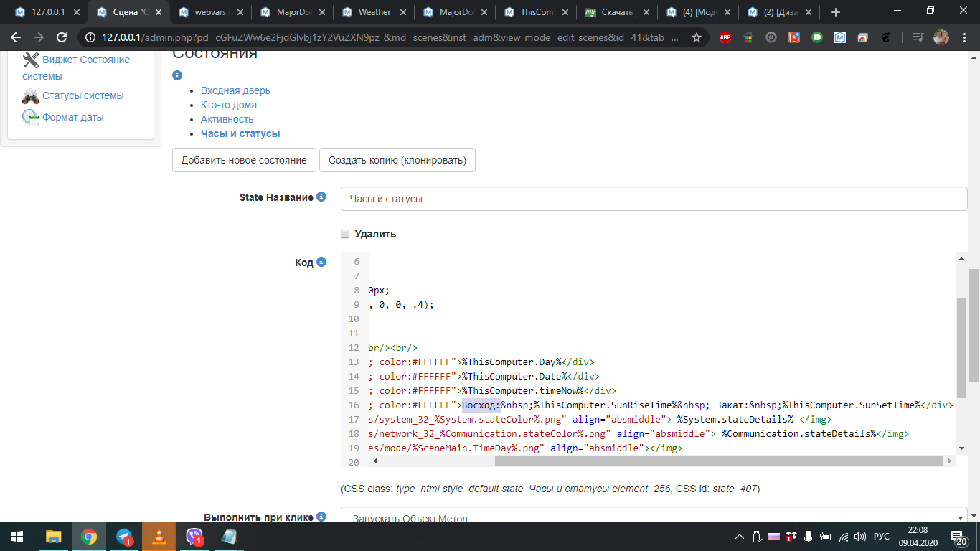Click the code editor horizontal scrollbar
The image size is (980, 551).
point(717,461)
